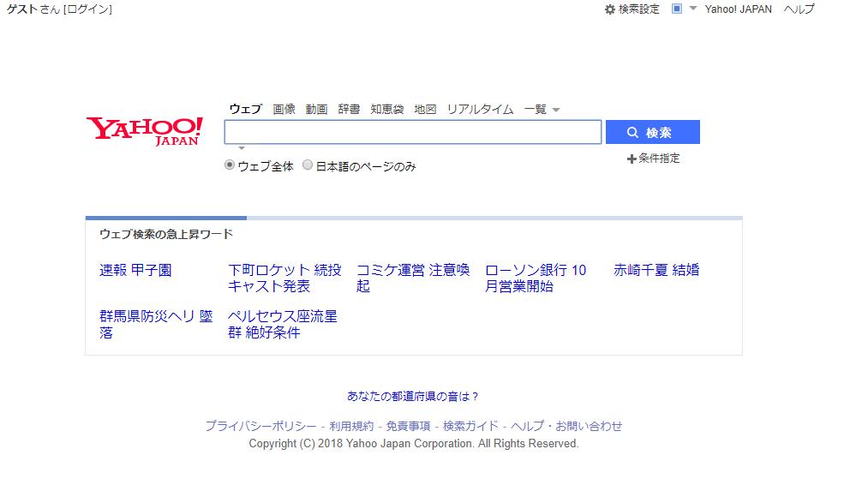
Task: Open trending word 速報 甲子園
Action: (135, 270)
